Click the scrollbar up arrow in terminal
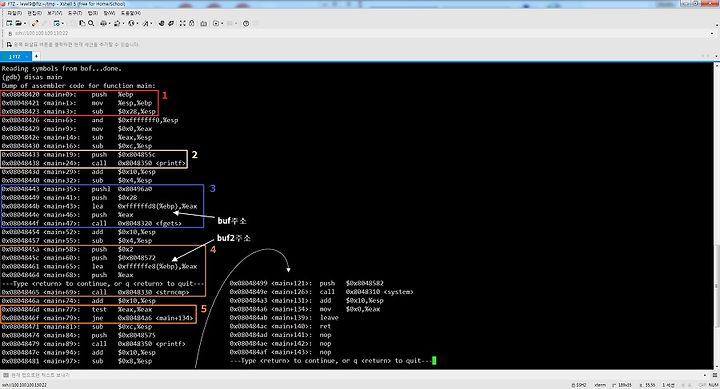 tap(717, 66)
